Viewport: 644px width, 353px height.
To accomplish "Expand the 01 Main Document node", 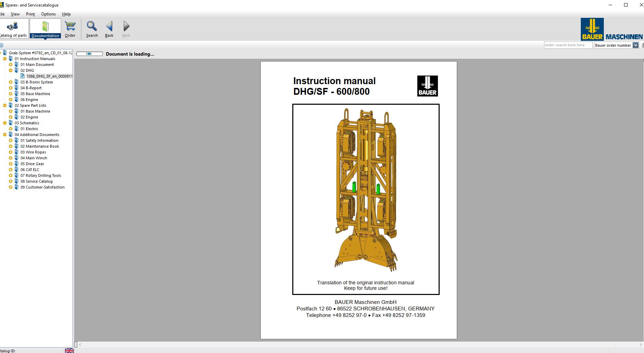I will click(11, 65).
